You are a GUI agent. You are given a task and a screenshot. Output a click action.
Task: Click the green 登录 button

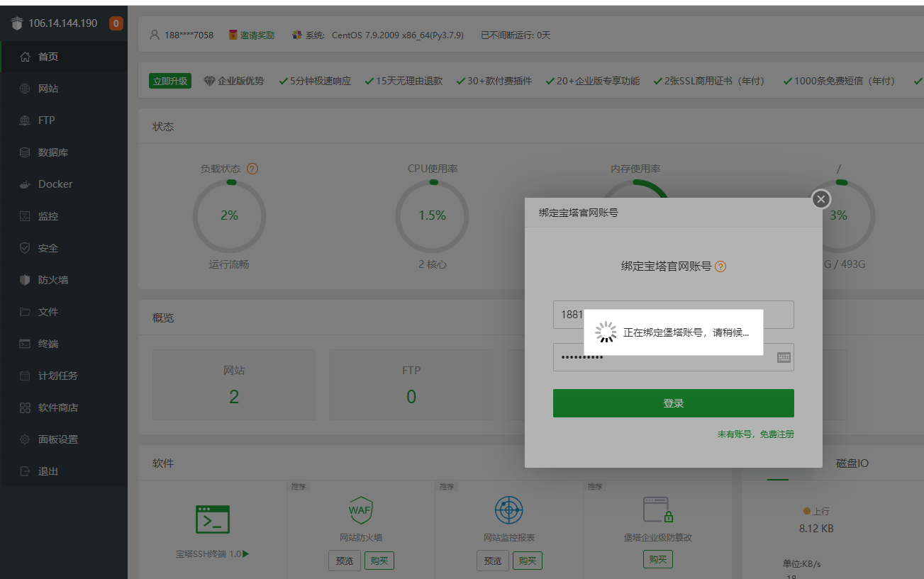pyautogui.click(x=674, y=403)
